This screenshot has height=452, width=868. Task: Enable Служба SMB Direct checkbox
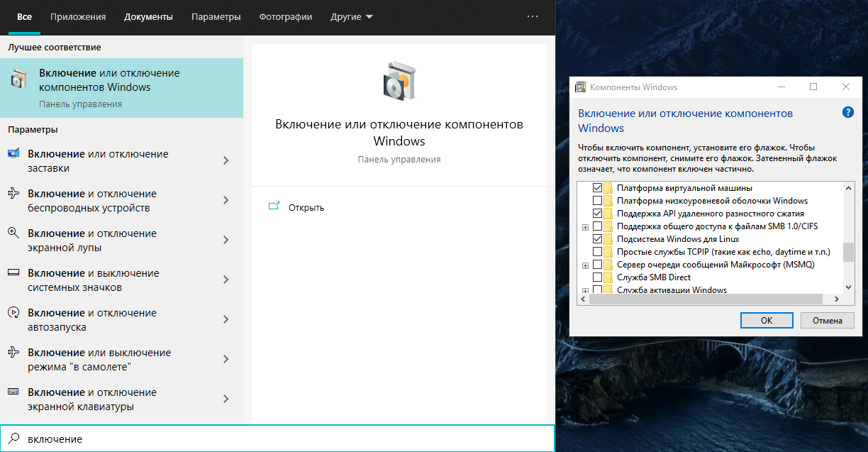pyautogui.click(x=597, y=277)
